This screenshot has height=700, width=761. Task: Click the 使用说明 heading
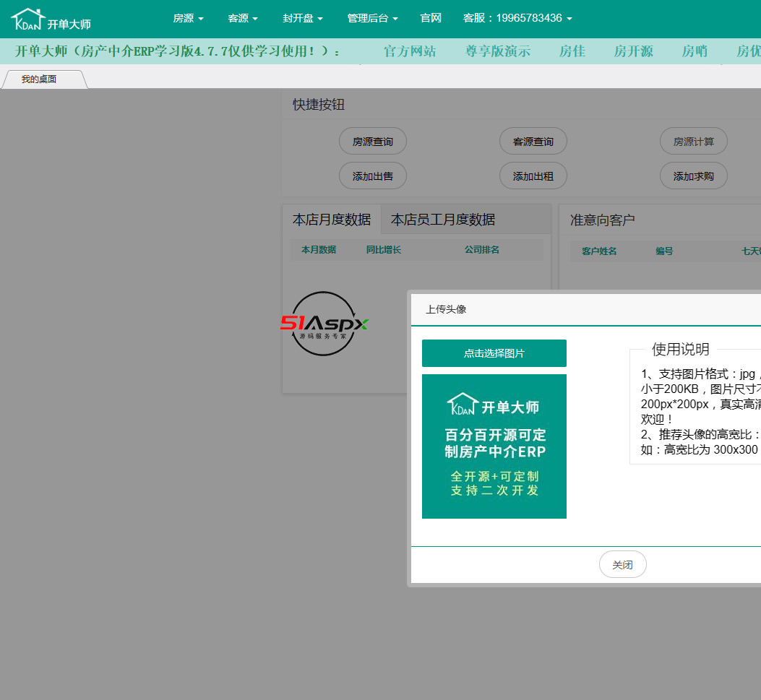[681, 349]
